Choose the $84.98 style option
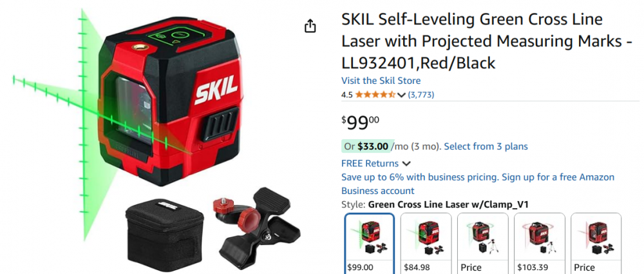The width and height of the screenshot is (644, 274). pyautogui.click(x=426, y=243)
